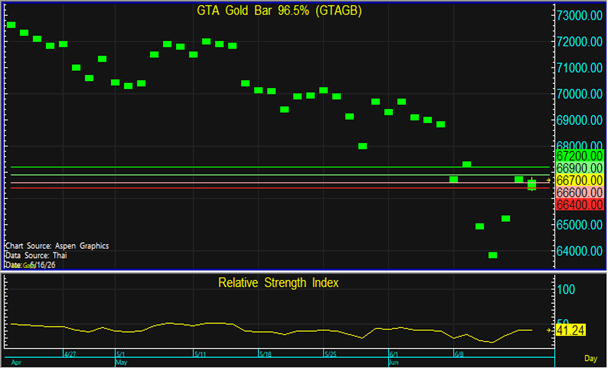Click the Apr month label
608x369 pixels.
click(x=16, y=363)
